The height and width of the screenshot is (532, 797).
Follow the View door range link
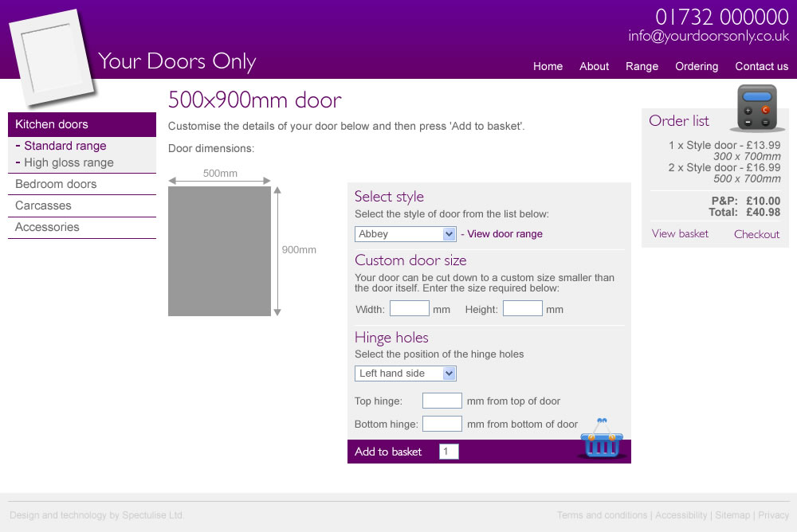click(505, 234)
